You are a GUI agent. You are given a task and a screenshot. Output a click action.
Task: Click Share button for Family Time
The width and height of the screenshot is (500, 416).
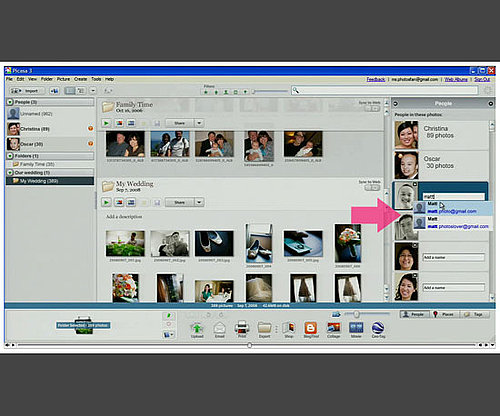click(x=179, y=123)
